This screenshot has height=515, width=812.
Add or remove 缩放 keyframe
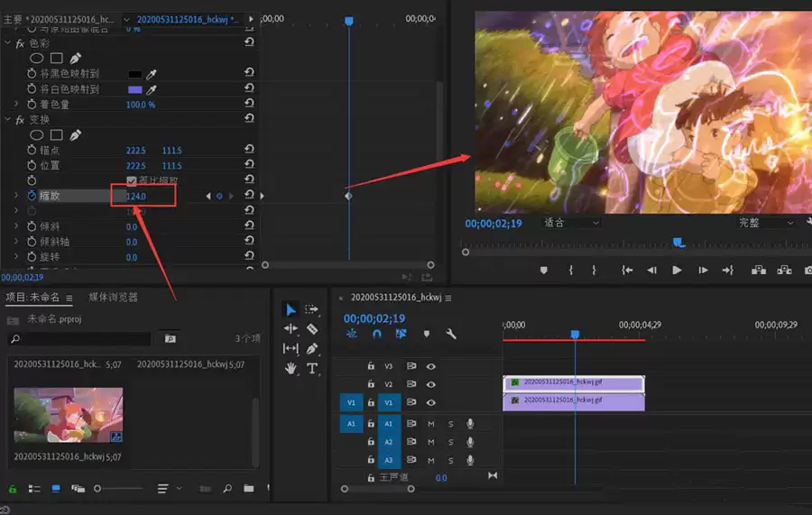(x=219, y=196)
